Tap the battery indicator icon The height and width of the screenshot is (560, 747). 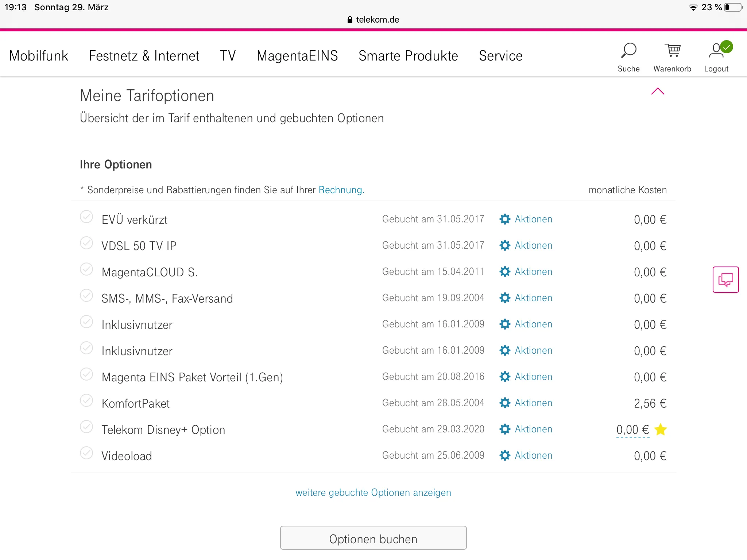pos(734,7)
